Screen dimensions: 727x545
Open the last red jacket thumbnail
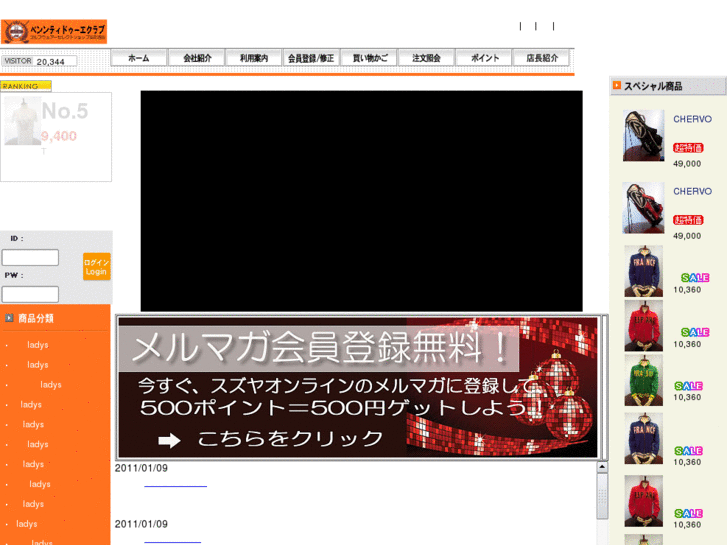(x=644, y=501)
